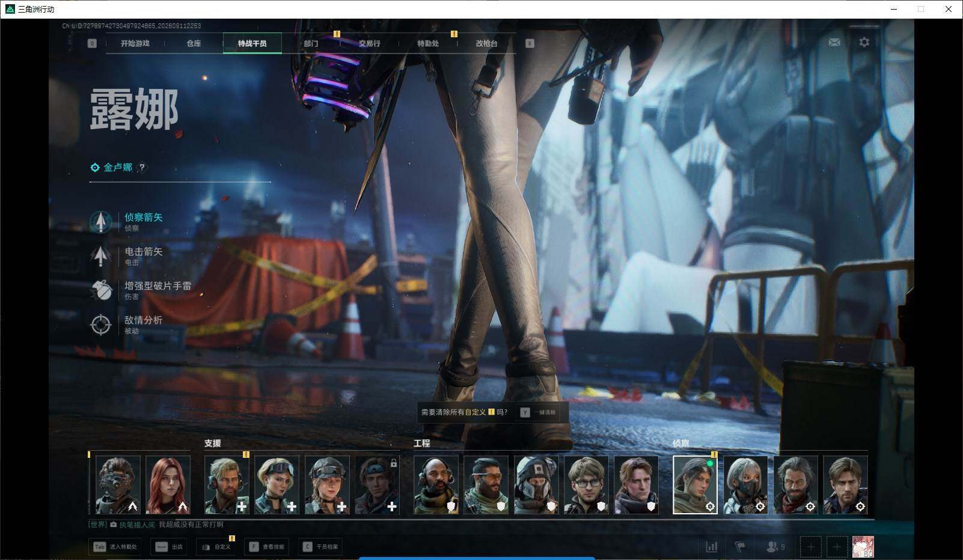Image resolution: width=963 pixels, height=560 pixels.
Task: Click the Q previous-tab key hint
Action: (92, 43)
